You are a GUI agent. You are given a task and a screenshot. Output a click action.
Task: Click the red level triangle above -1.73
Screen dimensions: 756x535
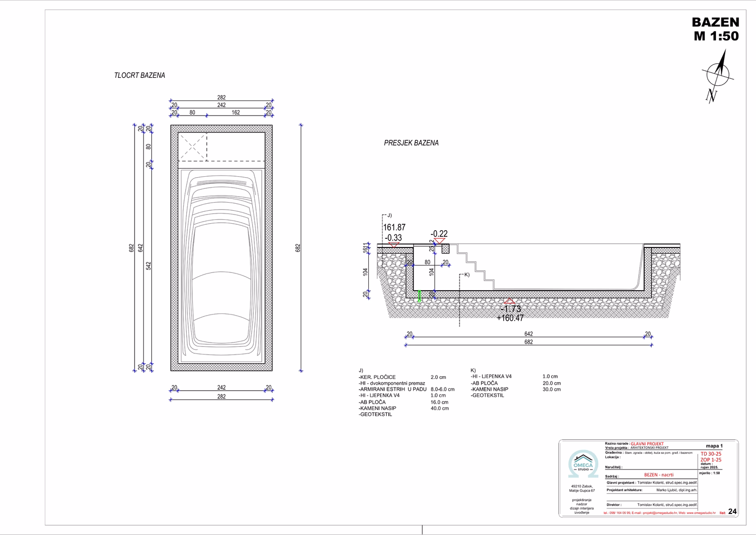pyautogui.click(x=509, y=301)
